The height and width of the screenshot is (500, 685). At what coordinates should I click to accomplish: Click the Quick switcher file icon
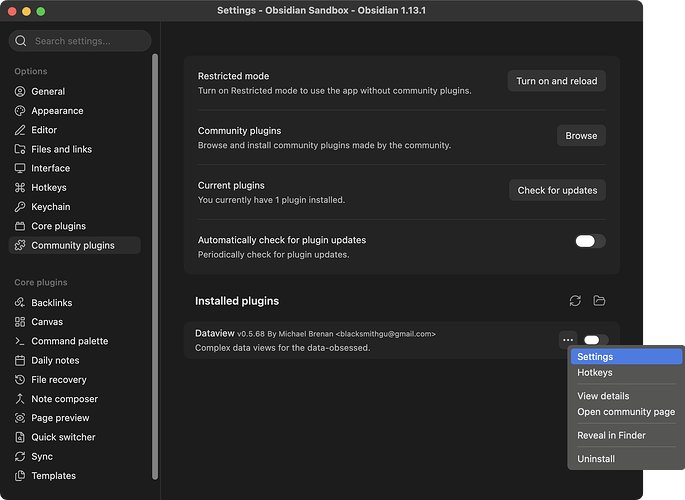click(20, 437)
